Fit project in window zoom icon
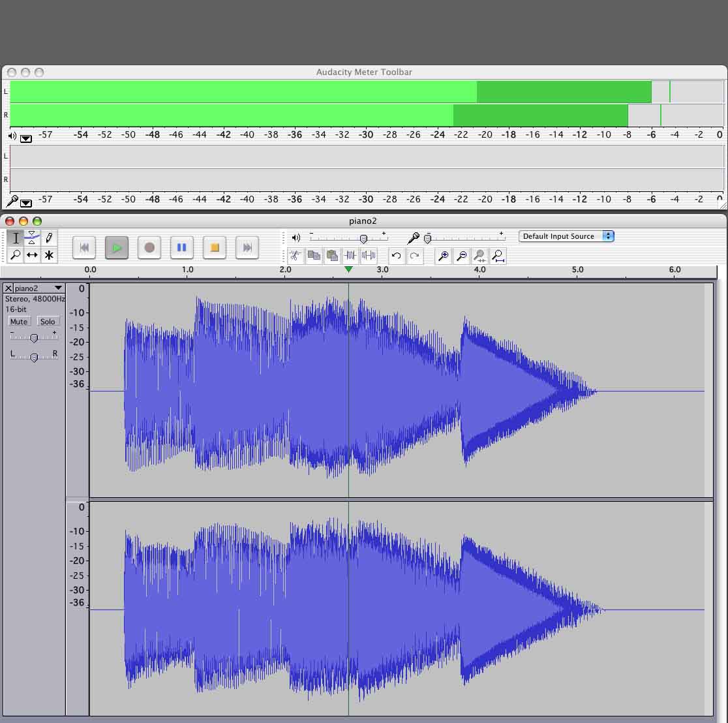This screenshot has width=728, height=723. pos(498,256)
